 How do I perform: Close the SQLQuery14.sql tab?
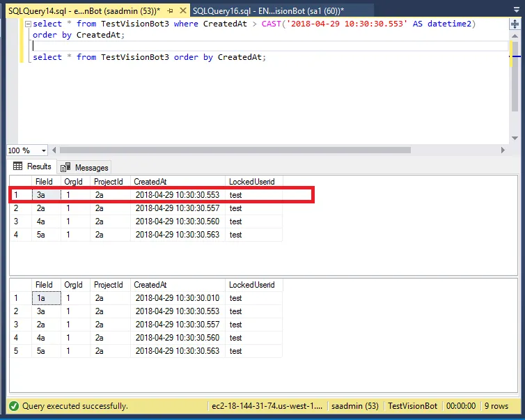click(183, 10)
